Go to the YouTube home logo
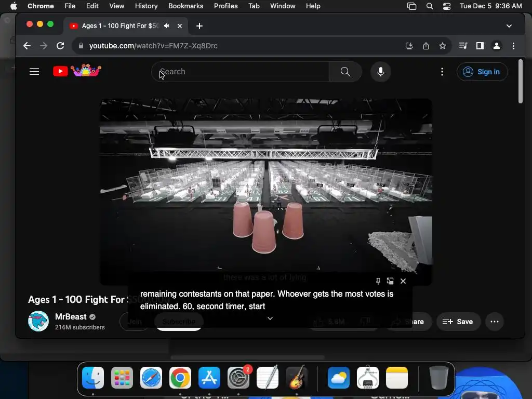This screenshot has width=532, height=399. (x=77, y=71)
